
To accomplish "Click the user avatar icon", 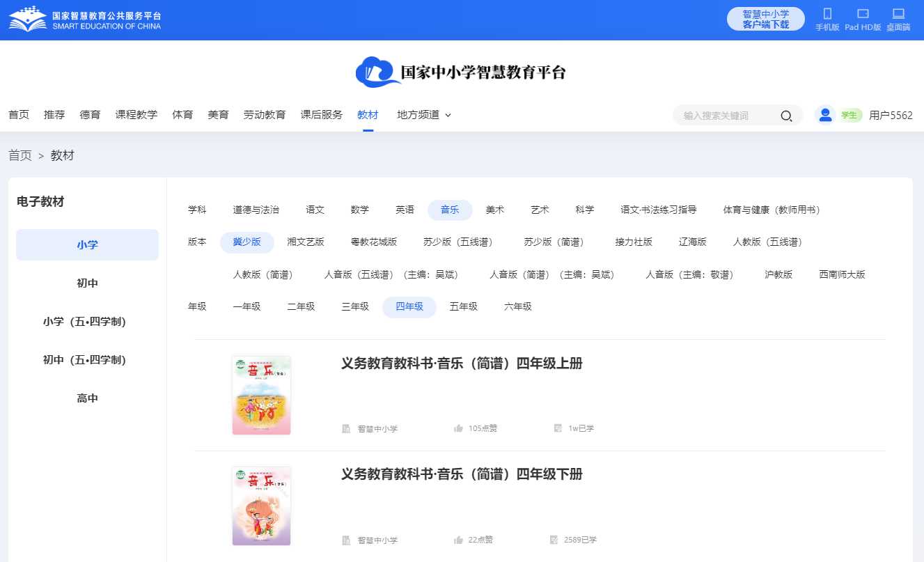I will click(x=825, y=115).
